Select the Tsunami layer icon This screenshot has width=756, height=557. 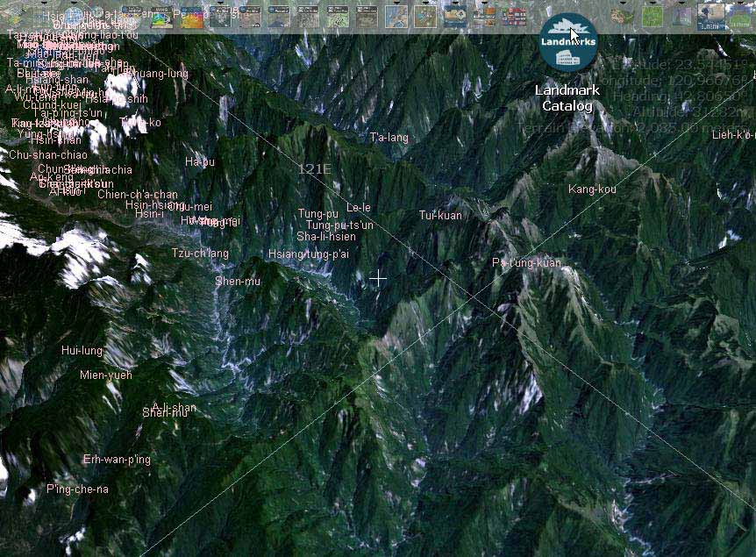(x=710, y=16)
